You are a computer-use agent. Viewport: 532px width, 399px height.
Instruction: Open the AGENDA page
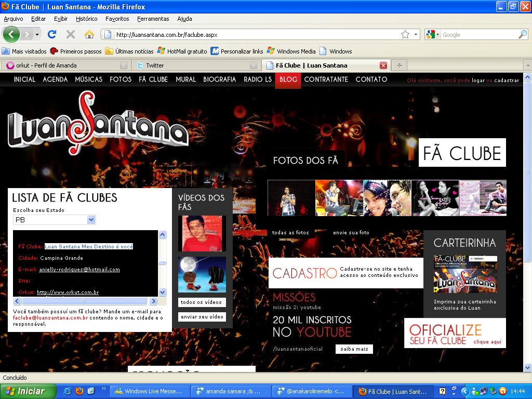pyautogui.click(x=55, y=79)
